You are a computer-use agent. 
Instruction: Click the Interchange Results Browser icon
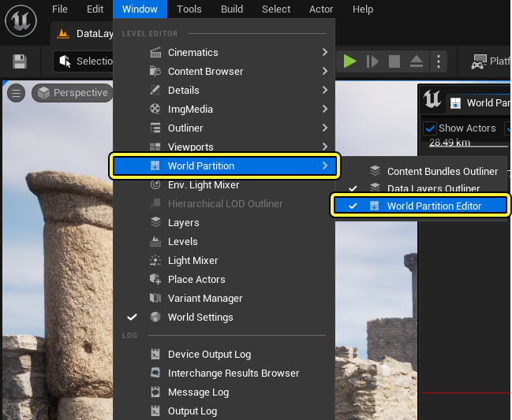(x=155, y=373)
